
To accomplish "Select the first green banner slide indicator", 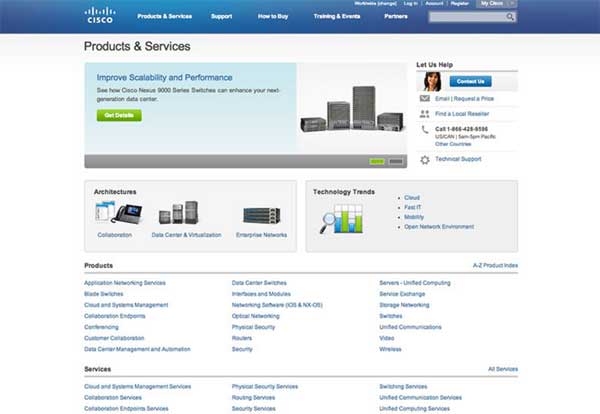I will [377, 161].
